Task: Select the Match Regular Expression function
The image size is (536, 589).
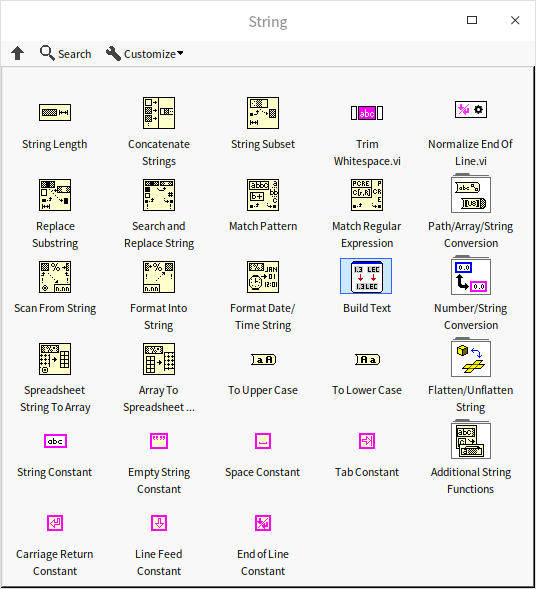Action: point(367,195)
